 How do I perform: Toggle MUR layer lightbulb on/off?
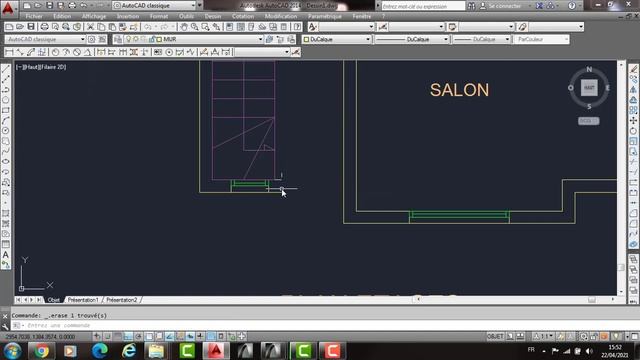click(129, 39)
